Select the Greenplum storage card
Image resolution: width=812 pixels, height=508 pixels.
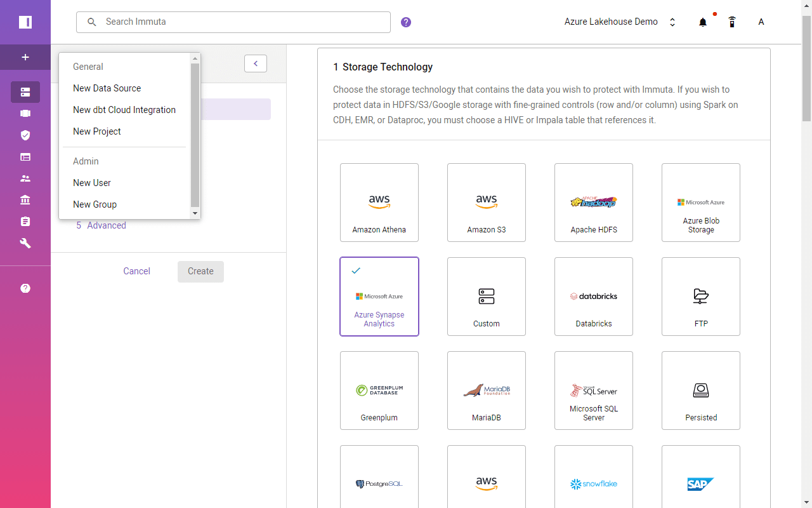379,391
